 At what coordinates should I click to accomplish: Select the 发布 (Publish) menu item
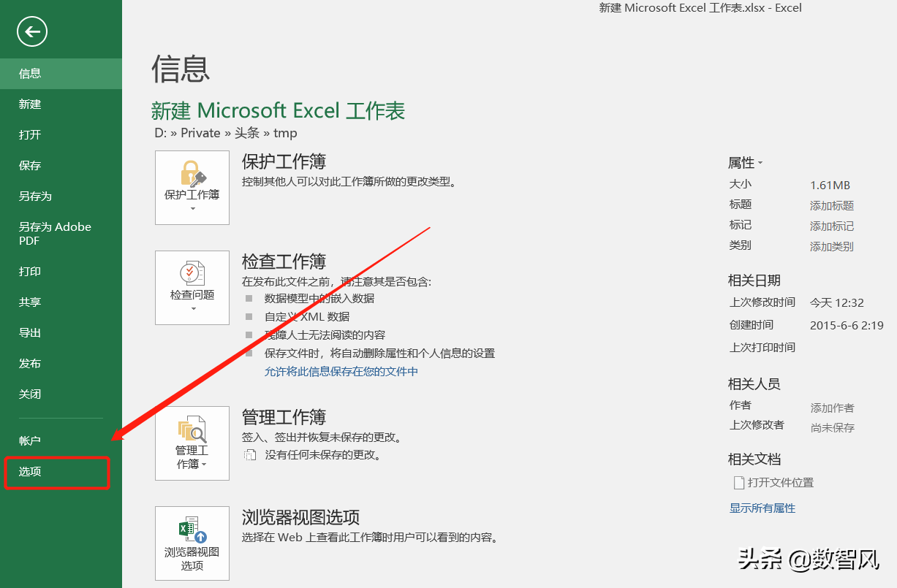61,364
